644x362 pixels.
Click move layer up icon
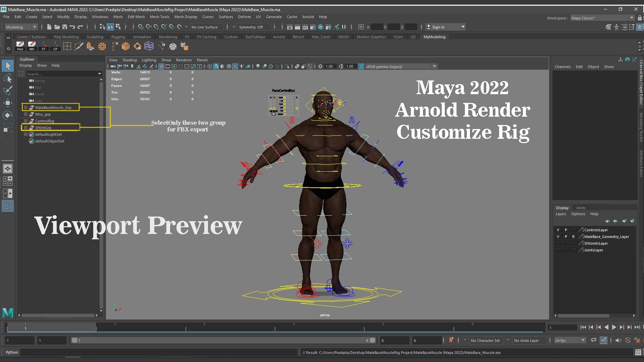[607, 221]
